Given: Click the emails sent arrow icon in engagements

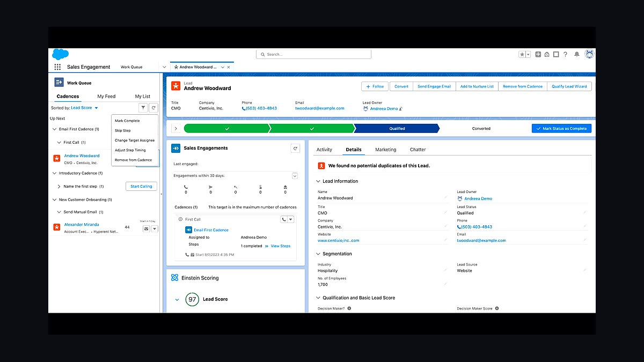Looking at the screenshot, I should click(x=210, y=187).
